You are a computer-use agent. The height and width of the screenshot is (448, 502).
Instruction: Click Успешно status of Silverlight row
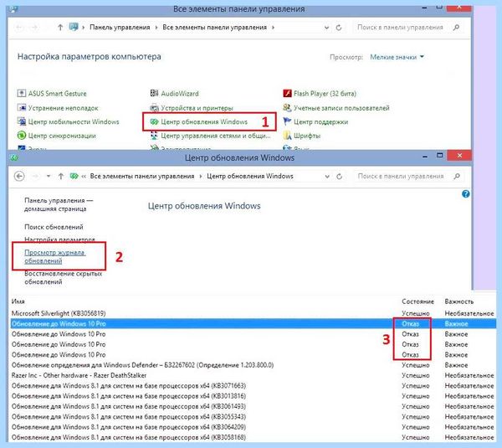tap(416, 313)
